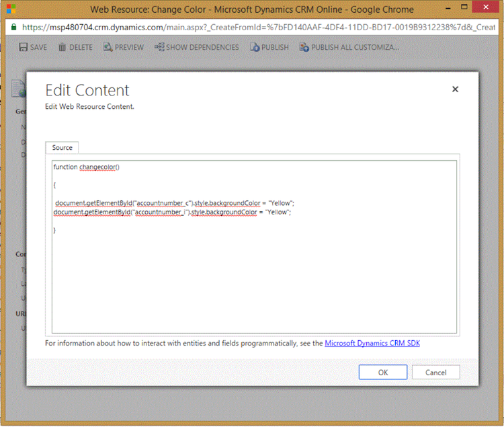Maximize the Chrome window
The width and height of the screenshot is (504, 427).
tap(464, 7)
